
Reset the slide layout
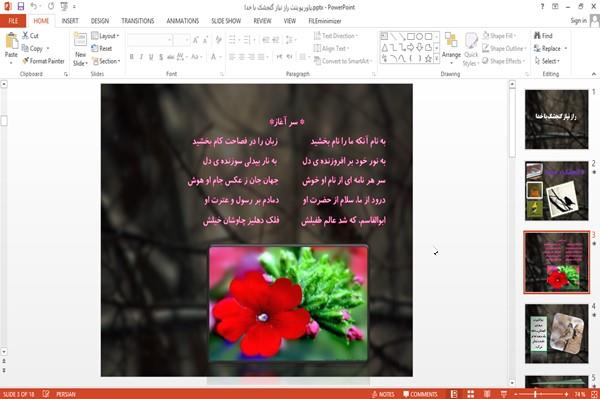point(102,48)
